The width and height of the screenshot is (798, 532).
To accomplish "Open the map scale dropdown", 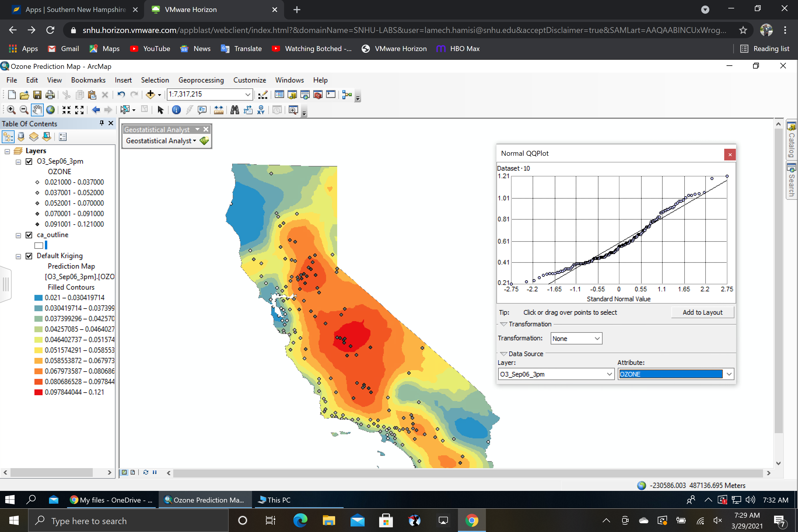I will 248,94.
